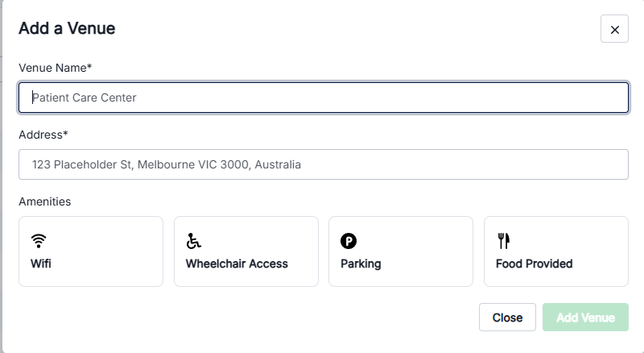Click the Patient Care Center placeholder text
Viewport: 644px width, 353px height.
point(85,98)
